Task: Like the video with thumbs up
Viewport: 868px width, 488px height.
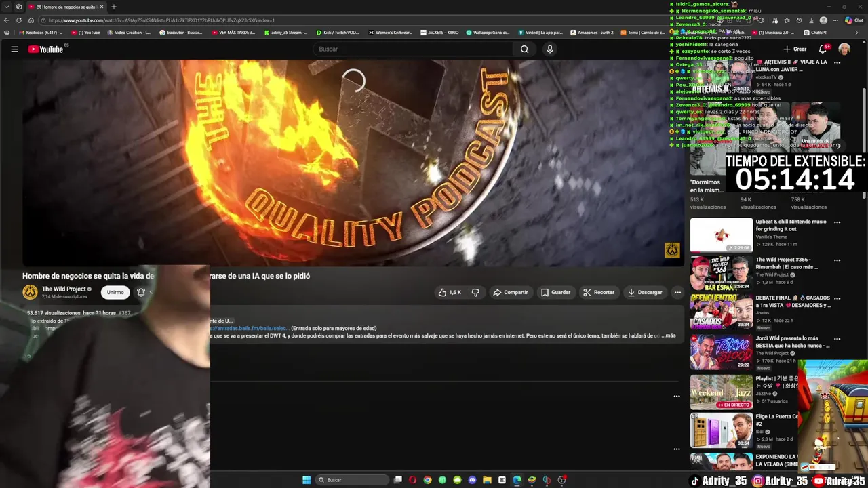Action: [x=450, y=292]
